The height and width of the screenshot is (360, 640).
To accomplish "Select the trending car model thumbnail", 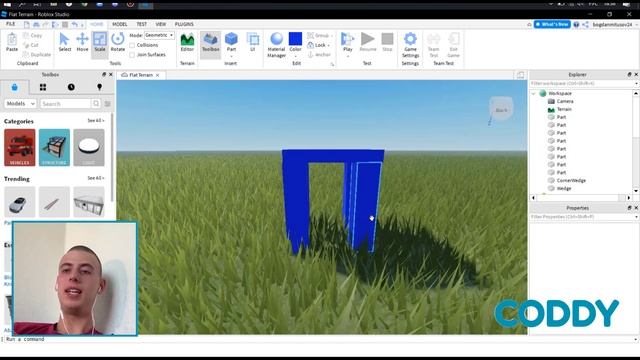I will click(x=20, y=202).
